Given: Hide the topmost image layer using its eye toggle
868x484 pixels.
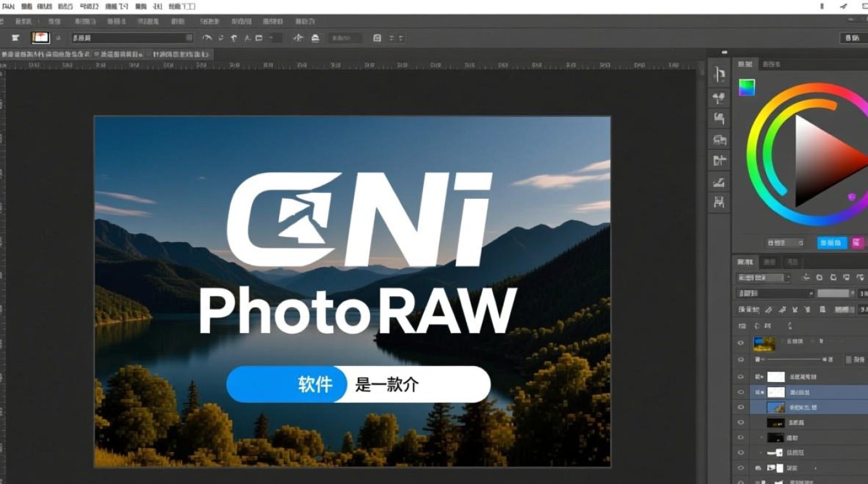Looking at the screenshot, I should (x=741, y=343).
